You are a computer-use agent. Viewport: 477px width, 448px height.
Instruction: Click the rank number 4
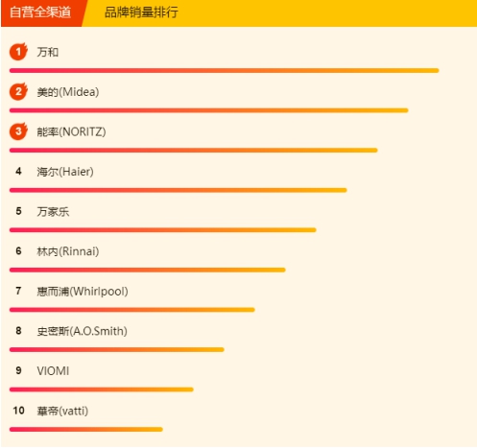[18, 172]
